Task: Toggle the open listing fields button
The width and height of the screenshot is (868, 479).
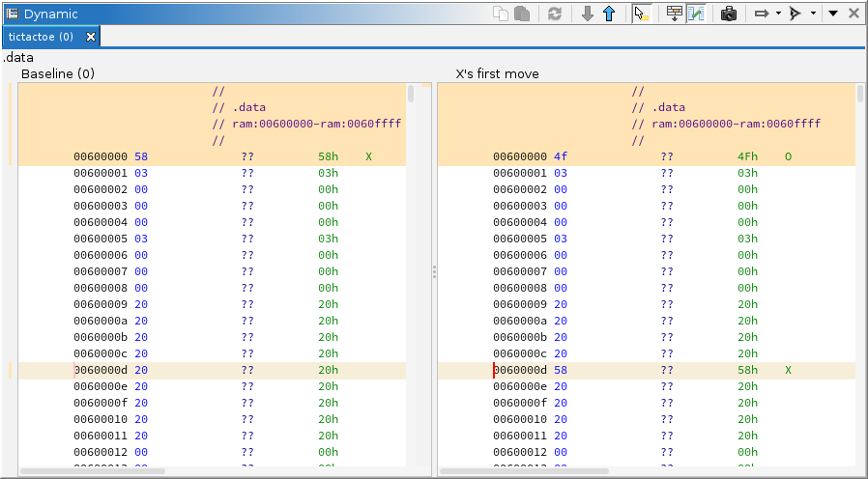Action: [x=675, y=14]
